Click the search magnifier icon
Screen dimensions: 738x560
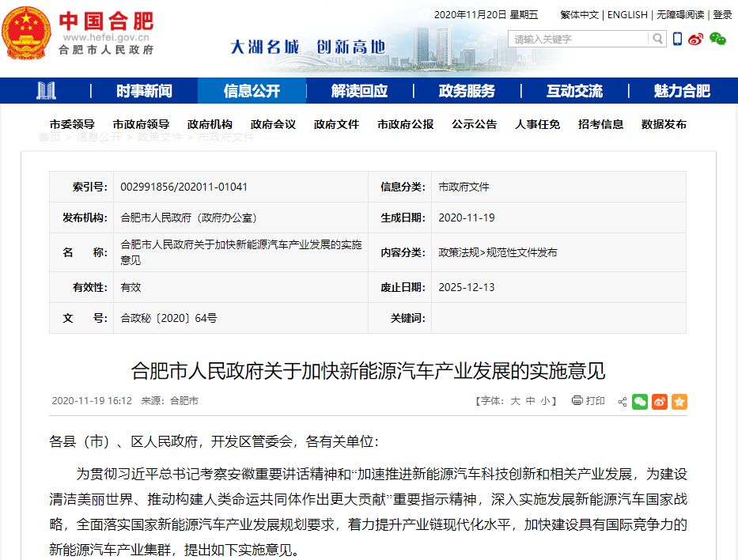[x=657, y=38]
